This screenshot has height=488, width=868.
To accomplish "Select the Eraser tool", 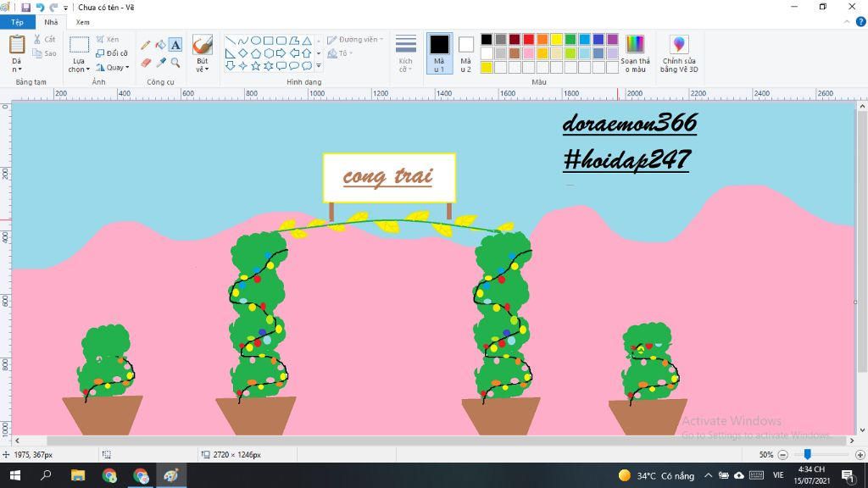I will (x=146, y=63).
